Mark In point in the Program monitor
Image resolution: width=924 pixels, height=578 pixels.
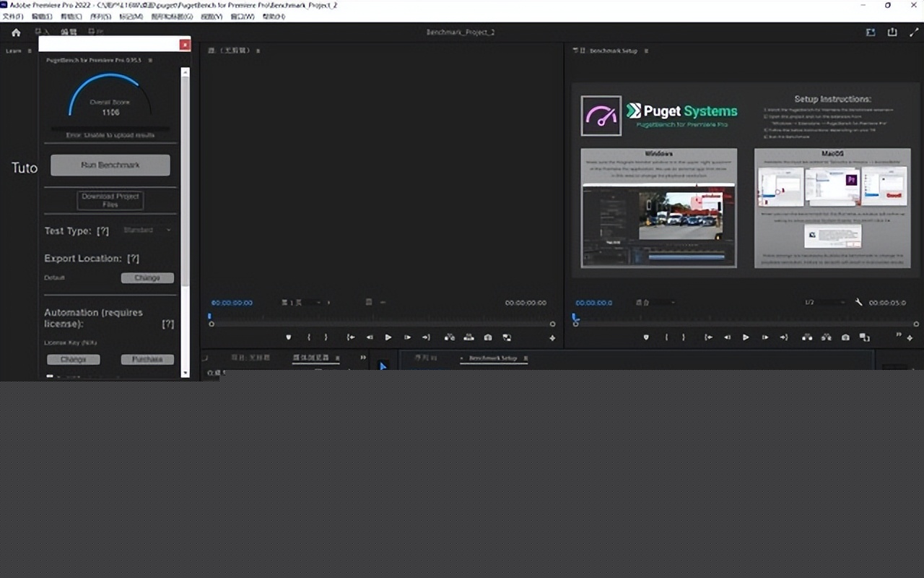point(666,337)
